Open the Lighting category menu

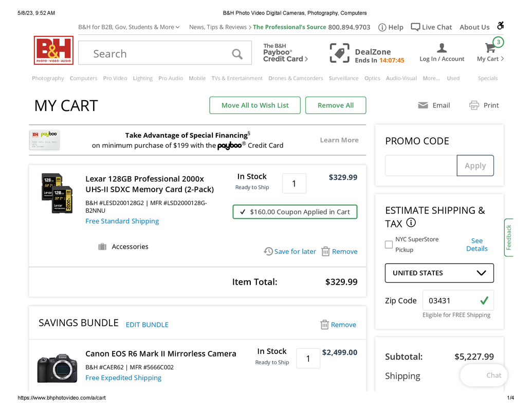[x=142, y=78]
